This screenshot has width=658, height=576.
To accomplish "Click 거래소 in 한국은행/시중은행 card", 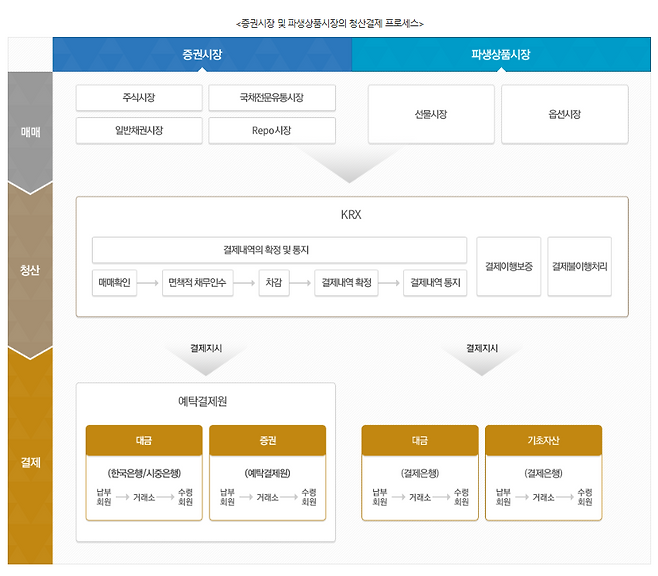I will tap(144, 498).
